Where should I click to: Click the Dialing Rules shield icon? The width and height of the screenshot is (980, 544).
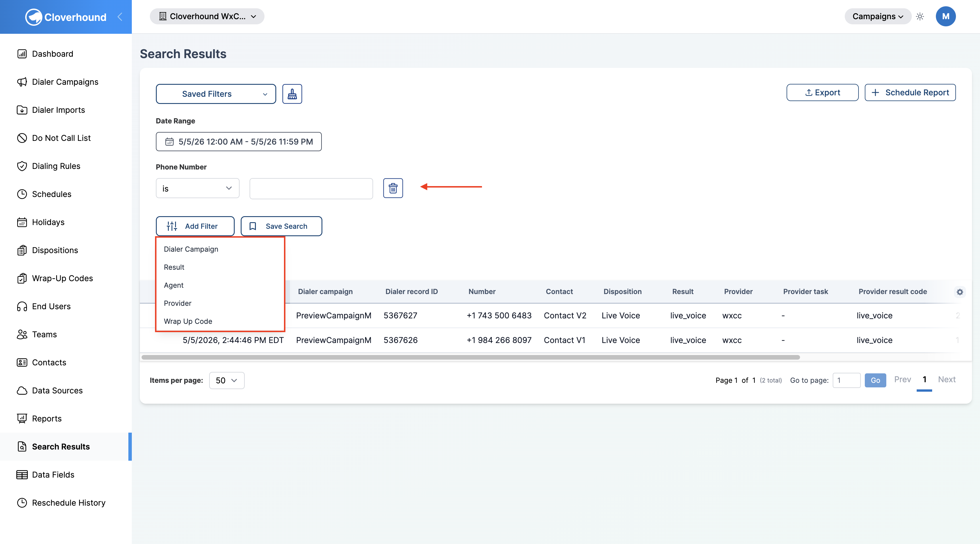click(x=22, y=166)
